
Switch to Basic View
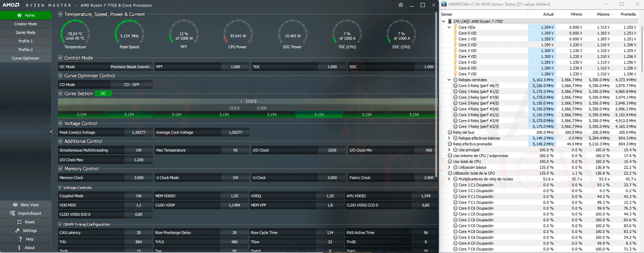25,205
